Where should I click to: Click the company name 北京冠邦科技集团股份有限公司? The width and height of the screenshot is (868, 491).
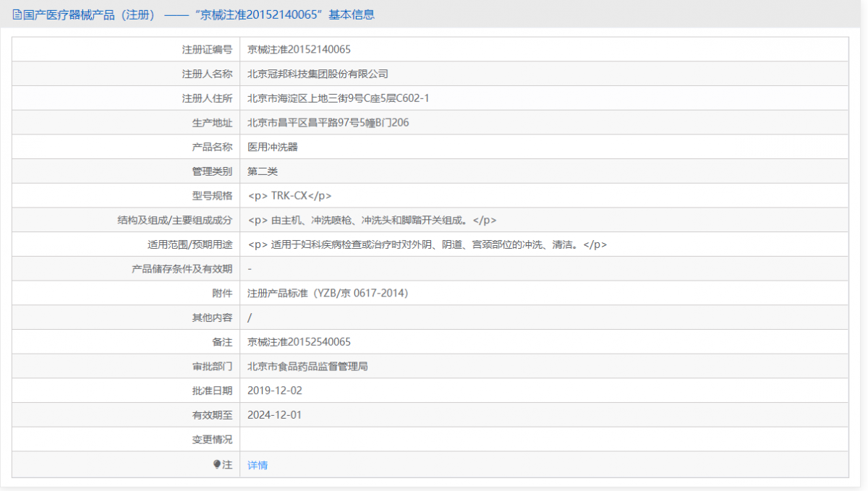[318, 73]
